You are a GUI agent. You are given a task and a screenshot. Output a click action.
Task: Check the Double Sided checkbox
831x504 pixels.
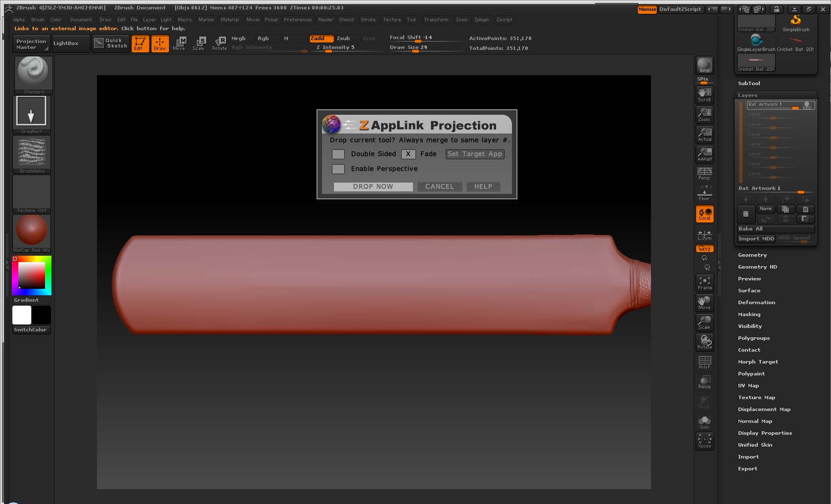pyautogui.click(x=338, y=154)
